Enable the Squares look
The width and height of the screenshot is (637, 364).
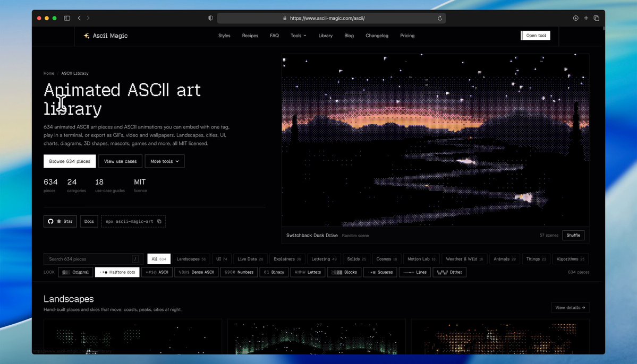[380, 272]
